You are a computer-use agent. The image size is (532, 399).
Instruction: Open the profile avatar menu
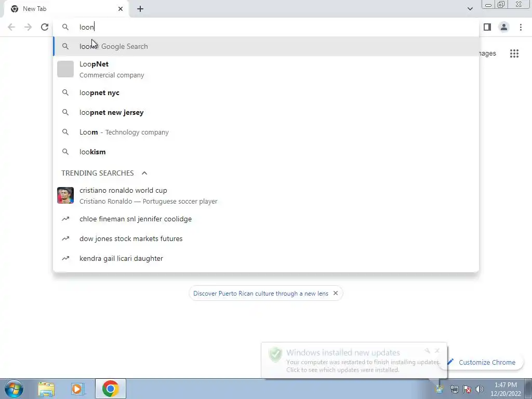(x=504, y=27)
